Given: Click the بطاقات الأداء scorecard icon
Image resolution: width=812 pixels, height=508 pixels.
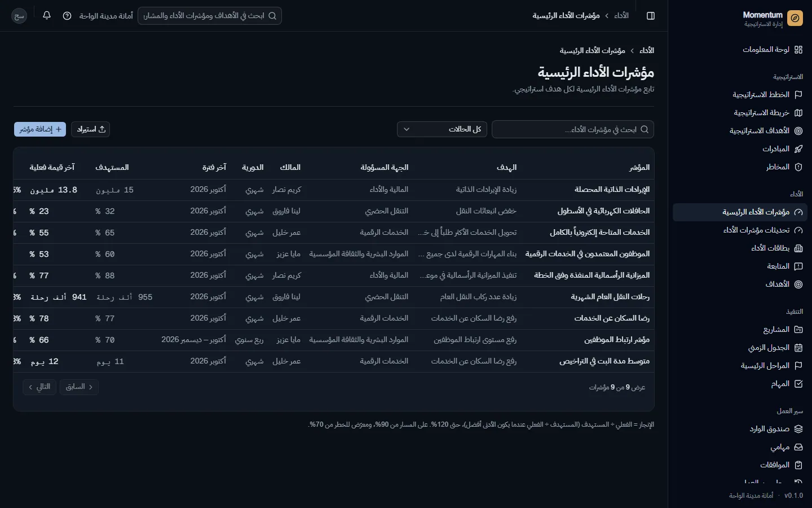Looking at the screenshot, I should click(x=798, y=248).
